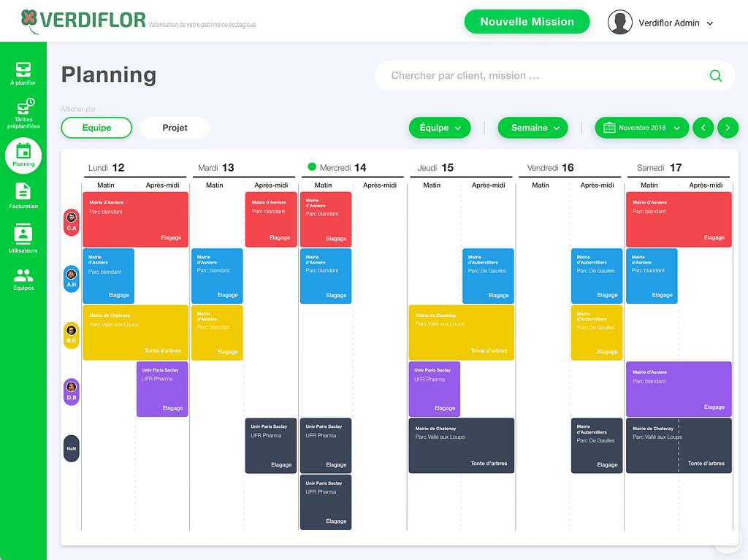Expand the Équipe filter dropdown
The image size is (748, 560).
pyautogui.click(x=440, y=128)
